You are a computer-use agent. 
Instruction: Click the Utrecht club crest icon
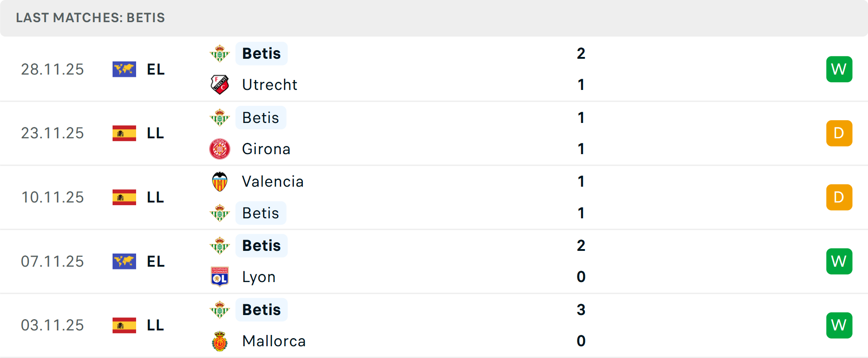click(x=220, y=85)
